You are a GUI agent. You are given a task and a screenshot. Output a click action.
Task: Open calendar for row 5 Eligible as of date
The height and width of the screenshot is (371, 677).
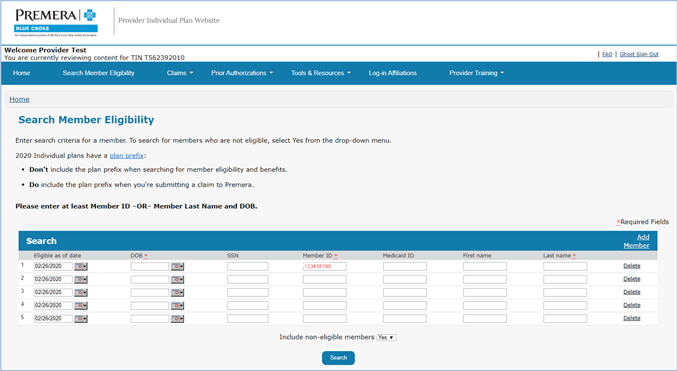pyautogui.click(x=81, y=319)
